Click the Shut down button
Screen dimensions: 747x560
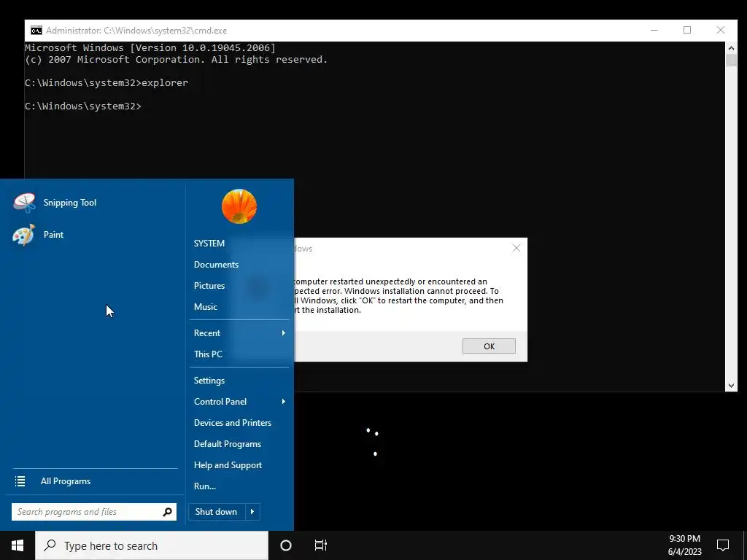pyautogui.click(x=217, y=512)
